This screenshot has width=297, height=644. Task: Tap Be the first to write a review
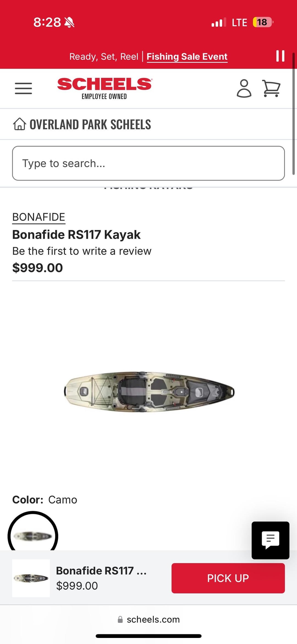(82, 251)
